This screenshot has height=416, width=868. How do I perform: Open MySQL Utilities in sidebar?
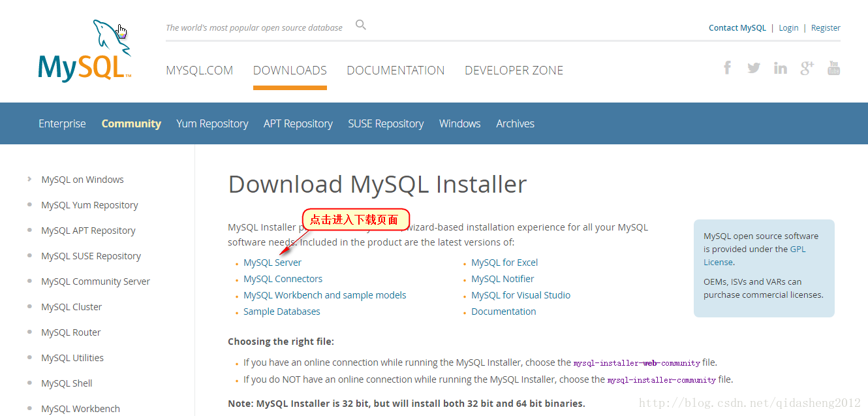pyautogui.click(x=72, y=358)
